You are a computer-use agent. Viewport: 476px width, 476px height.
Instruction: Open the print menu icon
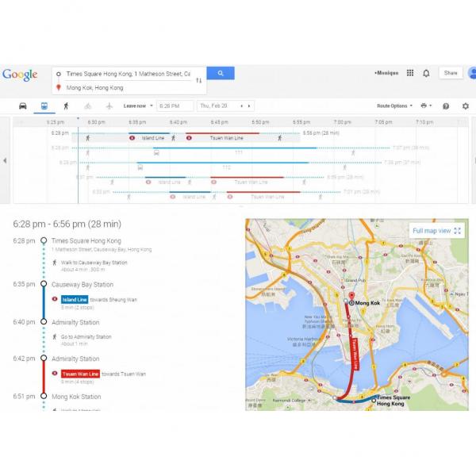[x=426, y=106]
